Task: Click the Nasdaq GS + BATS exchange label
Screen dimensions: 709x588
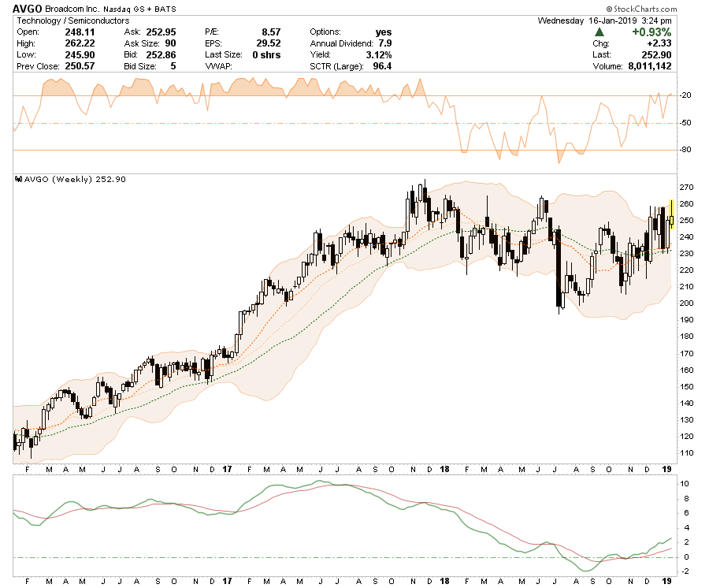Action: click(x=139, y=9)
